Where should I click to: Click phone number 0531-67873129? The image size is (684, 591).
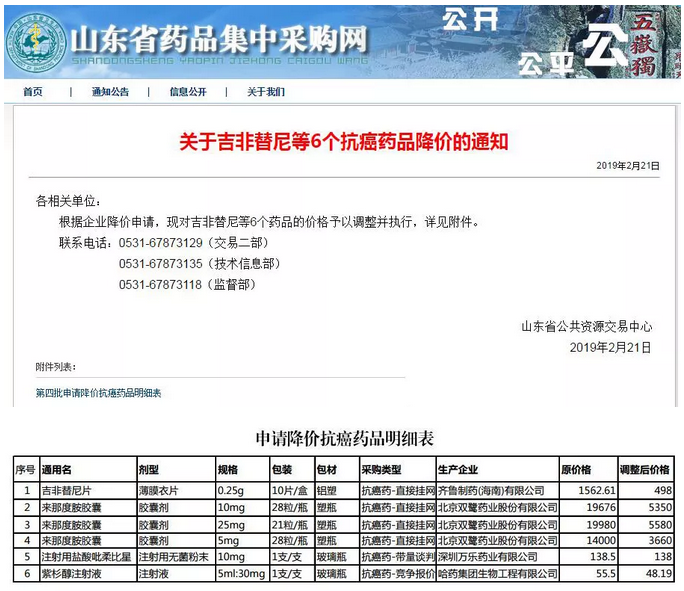pos(161,243)
